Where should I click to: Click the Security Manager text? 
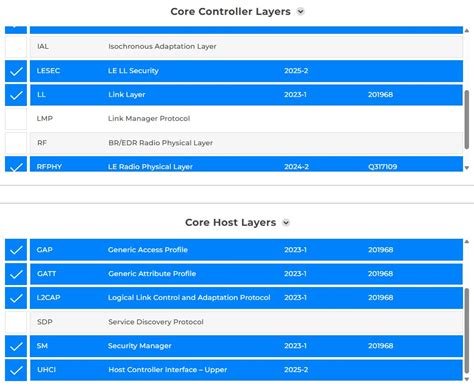pos(139,346)
